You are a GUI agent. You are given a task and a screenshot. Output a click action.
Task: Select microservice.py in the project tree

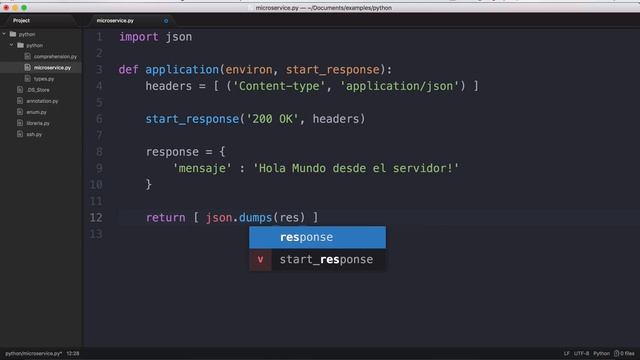point(52,68)
